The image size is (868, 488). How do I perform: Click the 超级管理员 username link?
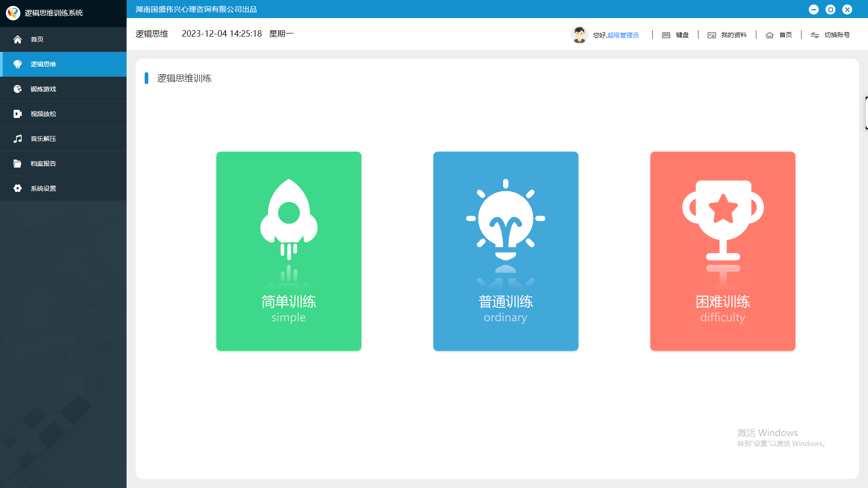623,35
